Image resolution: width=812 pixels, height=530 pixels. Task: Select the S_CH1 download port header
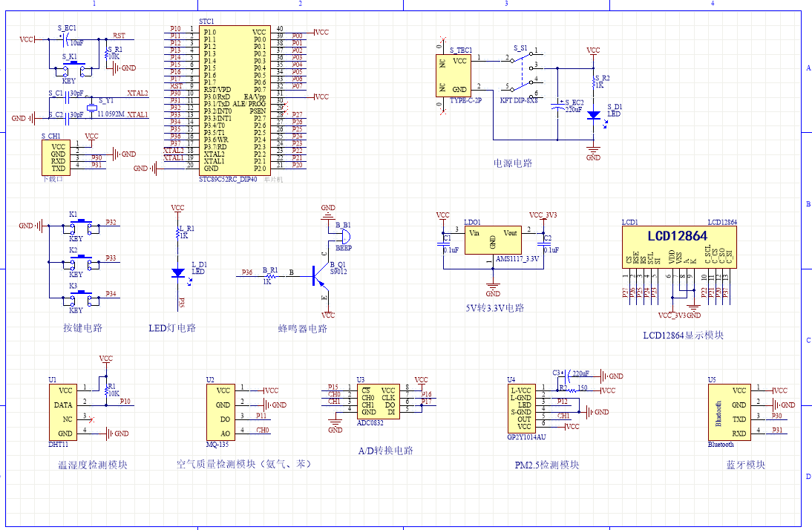click(58, 157)
